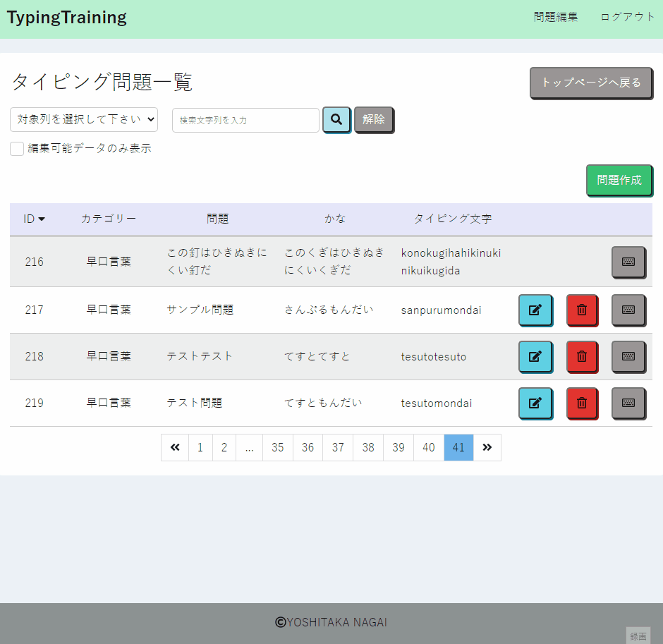Image resolution: width=663 pixels, height=644 pixels.
Task: Click the トップページへ戻る button
Action: (x=591, y=83)
